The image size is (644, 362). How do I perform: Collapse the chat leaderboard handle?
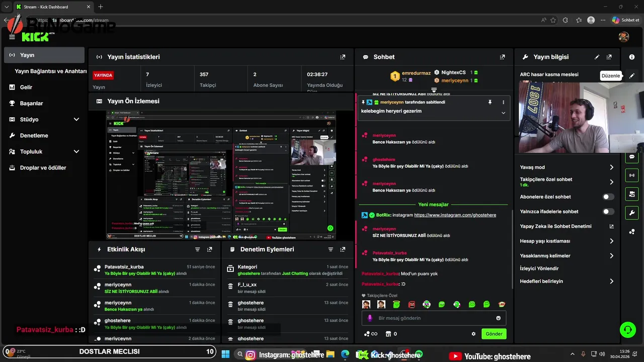click(x=434, y=90)
